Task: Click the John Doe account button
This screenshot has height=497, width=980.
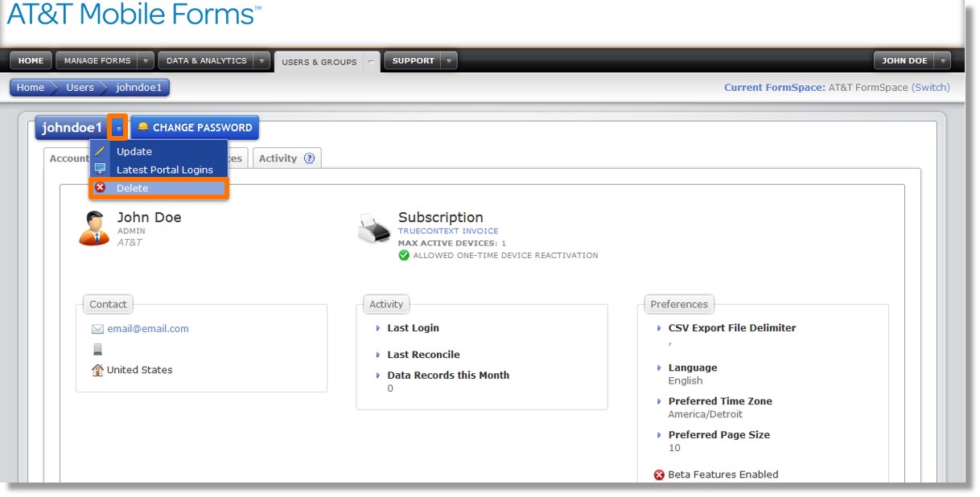Action: pyautogui.click(x=905, y=60)
